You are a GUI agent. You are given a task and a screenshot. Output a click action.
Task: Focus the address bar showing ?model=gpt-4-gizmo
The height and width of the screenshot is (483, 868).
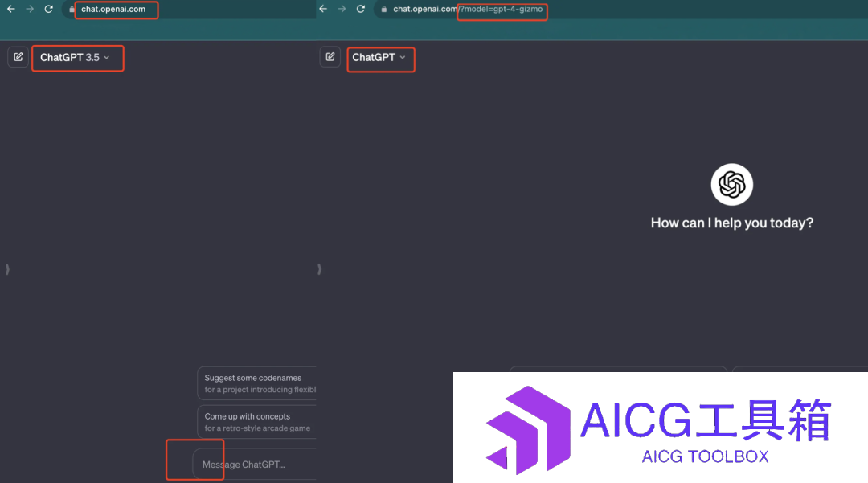coord(620,10)
